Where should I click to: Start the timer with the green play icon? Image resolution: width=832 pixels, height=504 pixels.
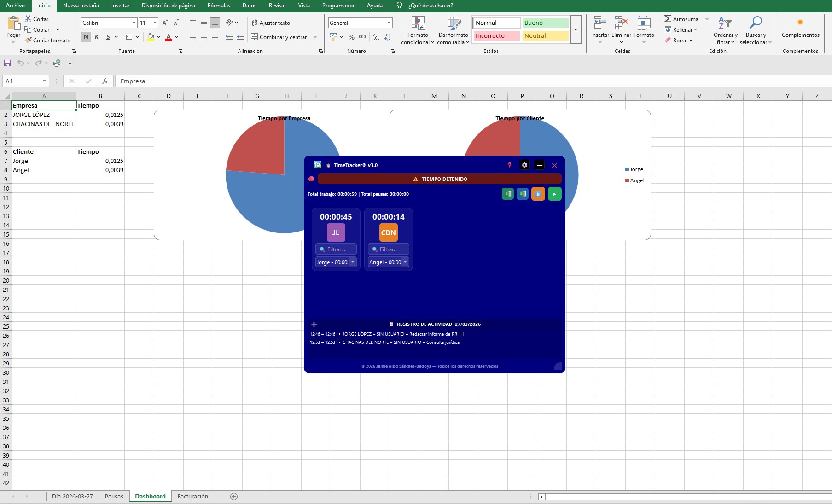pos(554,194)
